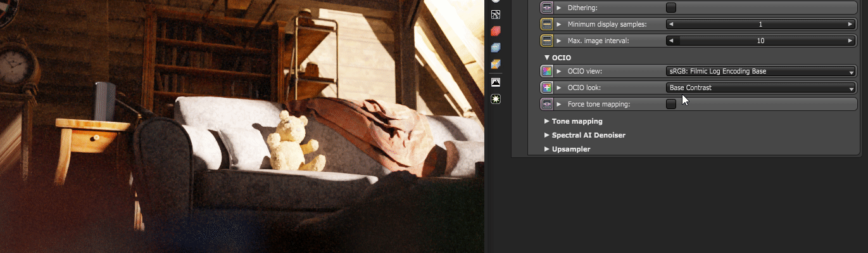
Task: Expand the Spectral AI Denoiser section
Action: pyautogui.click(x=547, y=135)
